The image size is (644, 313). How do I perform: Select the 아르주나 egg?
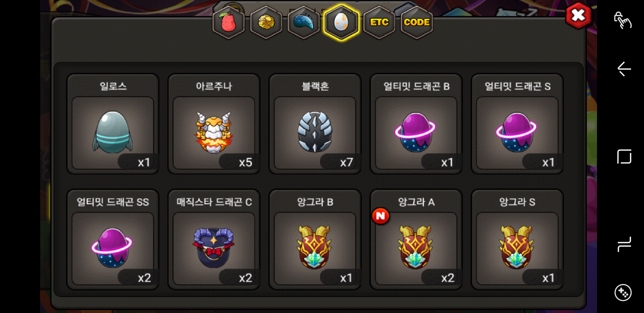point(214,124)
